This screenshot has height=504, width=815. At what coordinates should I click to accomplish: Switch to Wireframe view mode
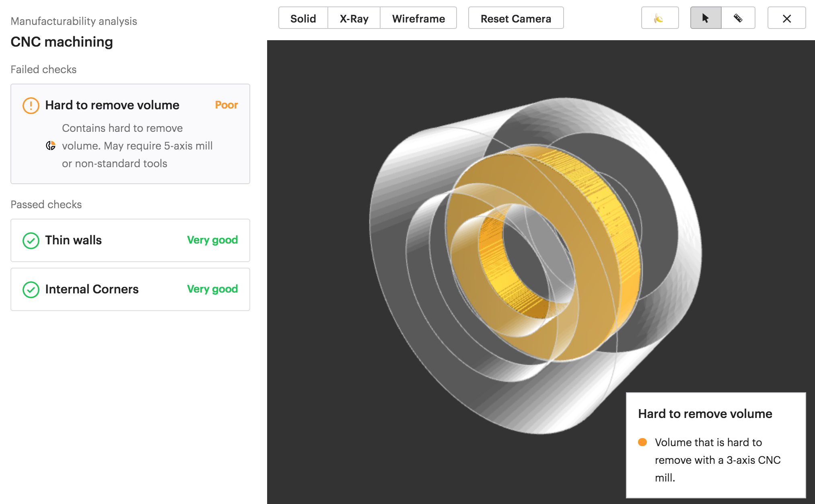418,18
